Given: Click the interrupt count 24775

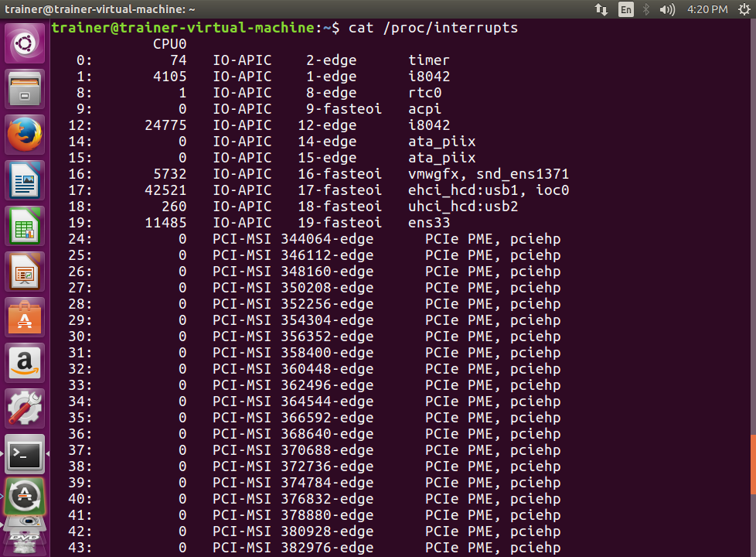Looking at the screenshot, I should 165,125.
